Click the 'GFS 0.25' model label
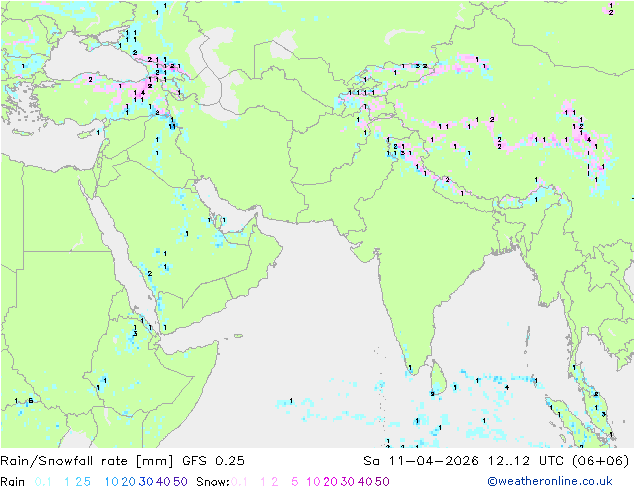 [x=213, y=461]
